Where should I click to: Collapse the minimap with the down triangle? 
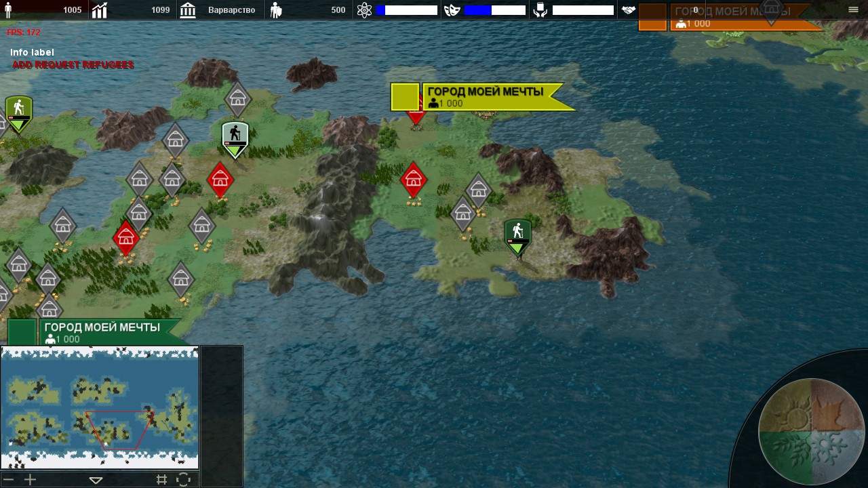(x=96, y=480)
